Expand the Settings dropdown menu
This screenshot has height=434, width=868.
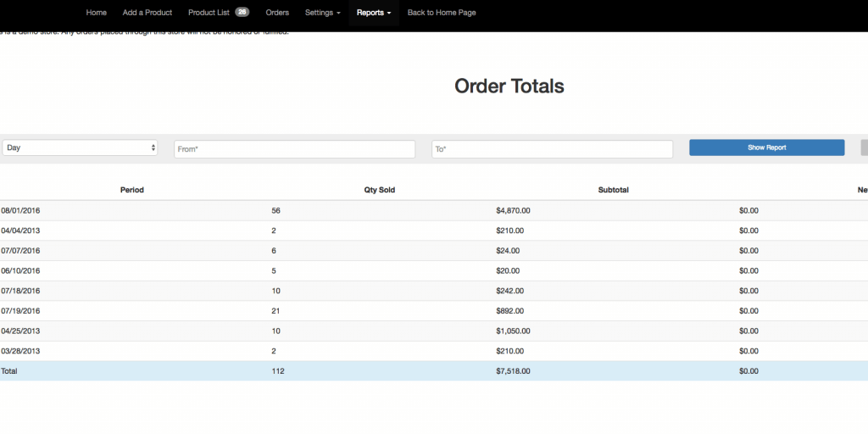pos(323,13)
